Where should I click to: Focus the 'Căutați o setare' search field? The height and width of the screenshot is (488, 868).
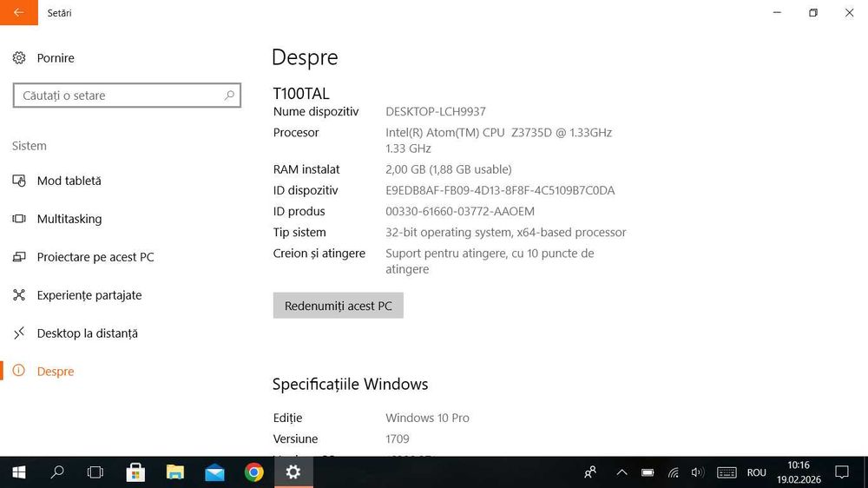[x=127, y=96]
